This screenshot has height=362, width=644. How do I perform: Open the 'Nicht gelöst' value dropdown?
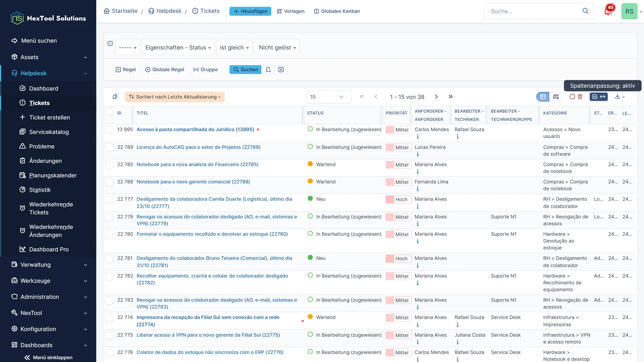point(277,47)
